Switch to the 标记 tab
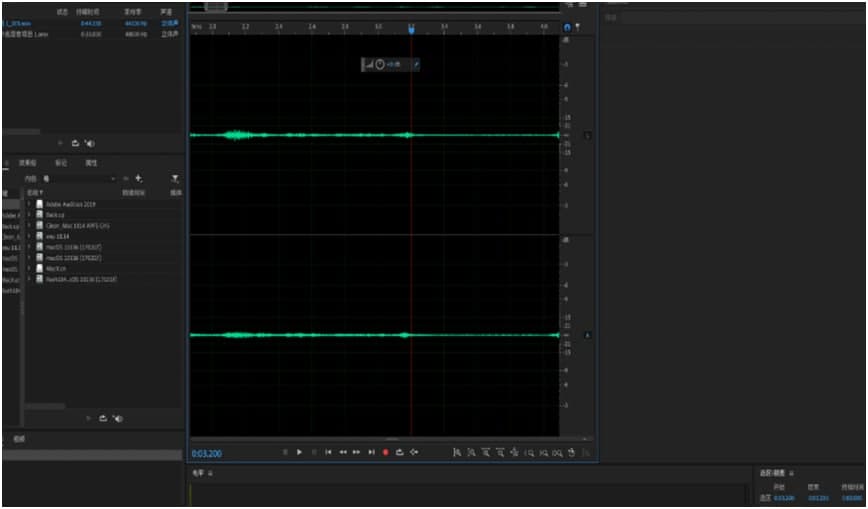 tap(61, 163)
